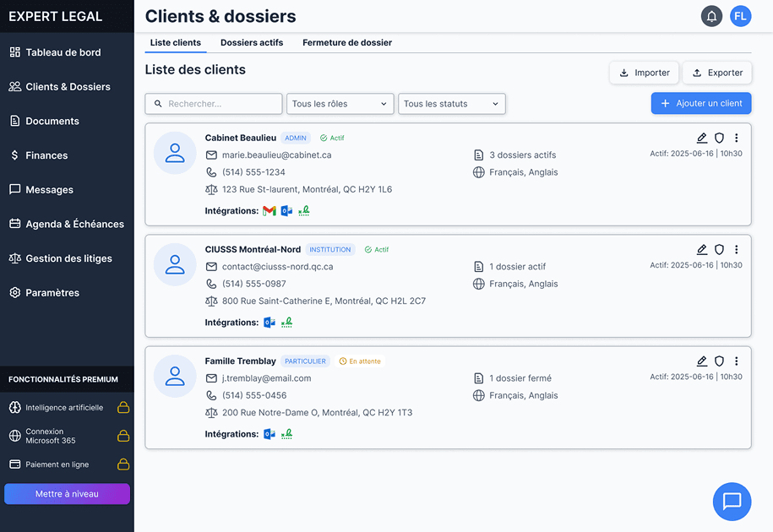Click the Rechercher search field
The height and width of the screenshot is (532, 773).
pyautogui.click(x=214, y=104)
